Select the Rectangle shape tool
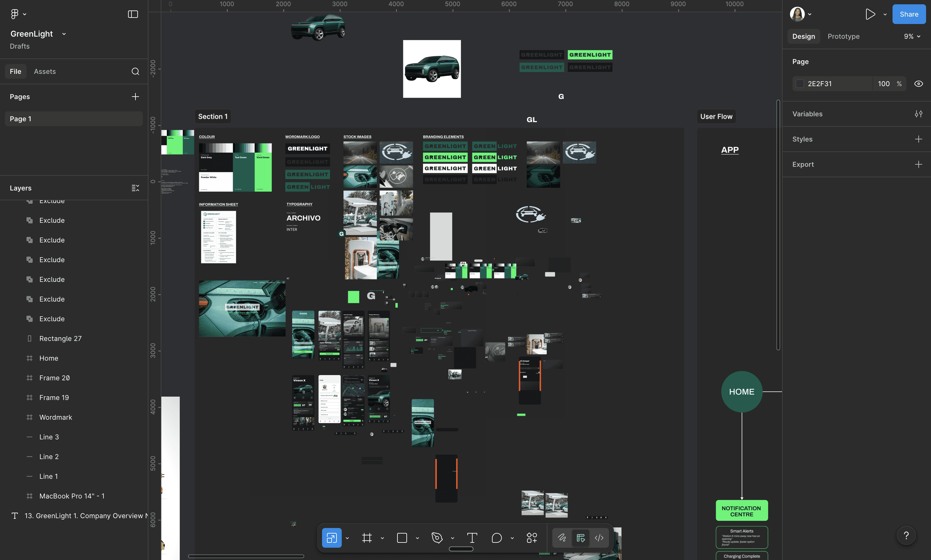Screen dimensions: 931x560 click(x=402, y=538)
